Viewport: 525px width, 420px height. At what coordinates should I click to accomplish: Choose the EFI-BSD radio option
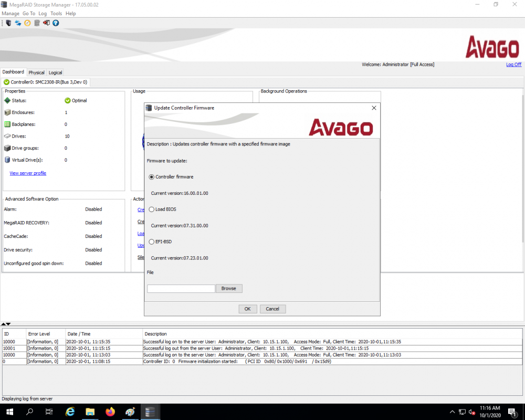[152, 242]
